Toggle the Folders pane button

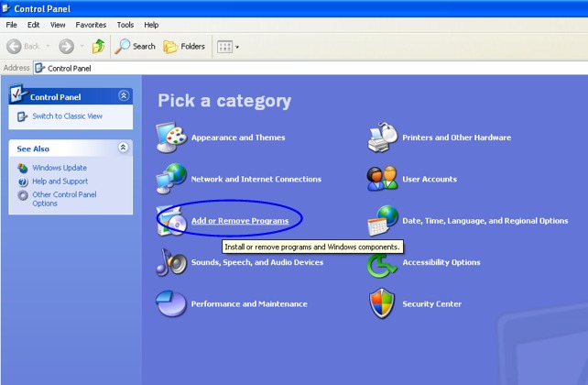pyautogui.click(x=184, y=47)
